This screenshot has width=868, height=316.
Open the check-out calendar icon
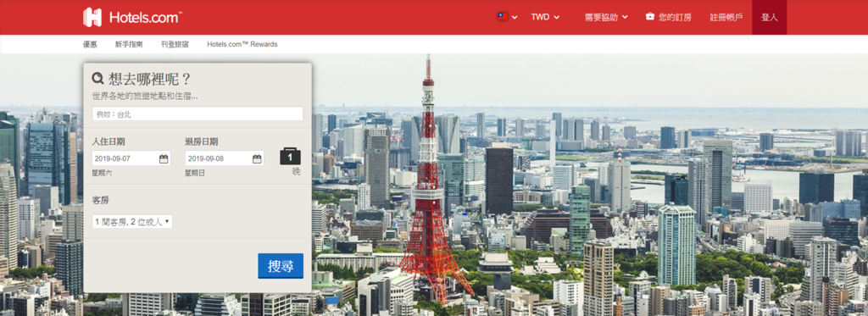(257, 158)
